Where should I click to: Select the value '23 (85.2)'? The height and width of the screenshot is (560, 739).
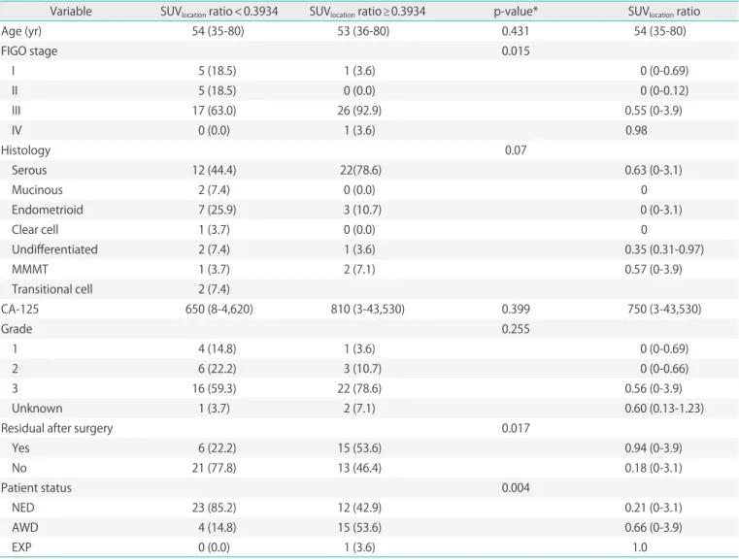pyautogui.click(x=214, y=508)
